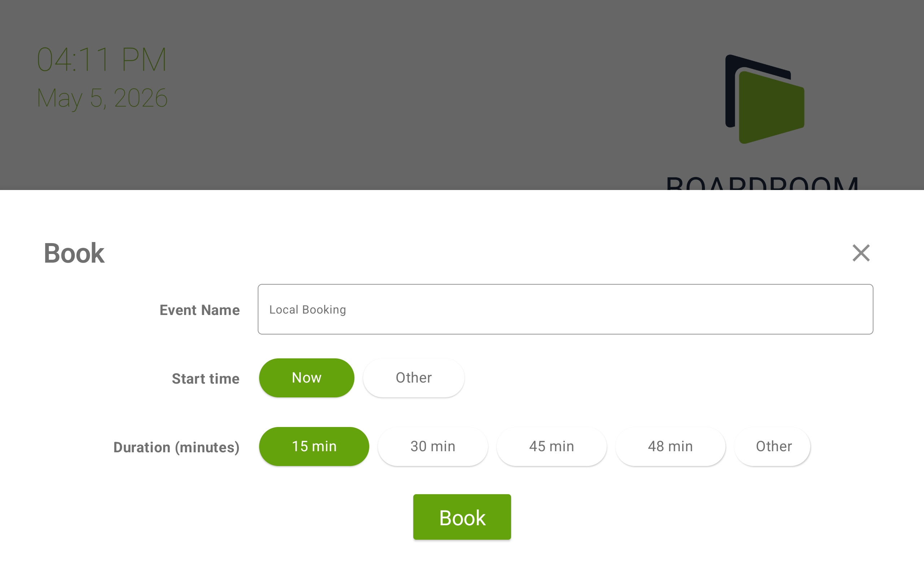Click the green Book submit button
The width and height of the screenshot is (924, 578).
462,517
